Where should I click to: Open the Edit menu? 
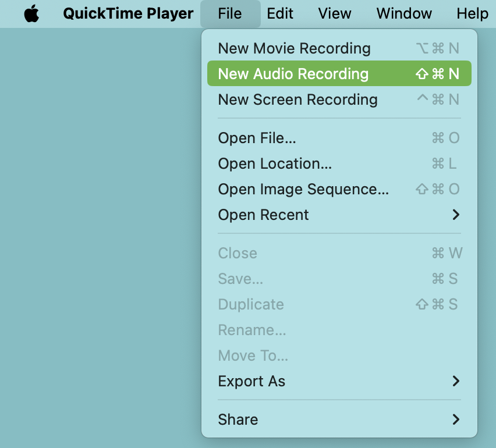click(x=280, y=13)
